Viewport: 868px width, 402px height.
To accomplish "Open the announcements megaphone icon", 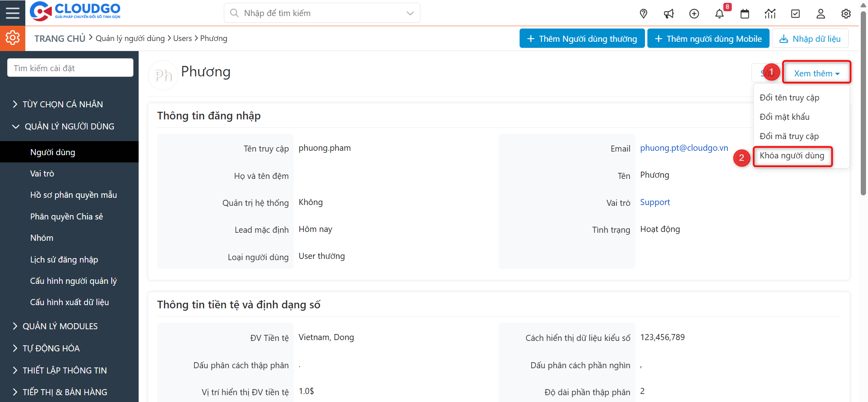I will coord(669,14).
